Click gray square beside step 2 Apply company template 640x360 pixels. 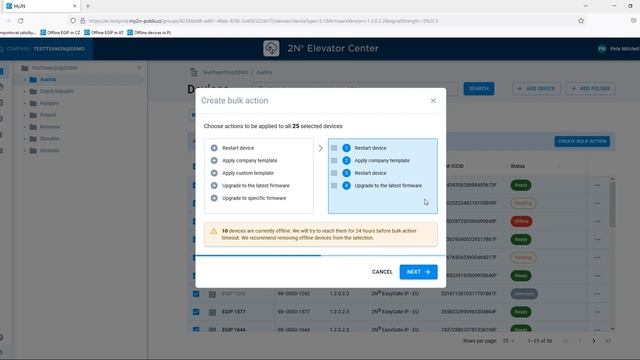tap(334, 160)
